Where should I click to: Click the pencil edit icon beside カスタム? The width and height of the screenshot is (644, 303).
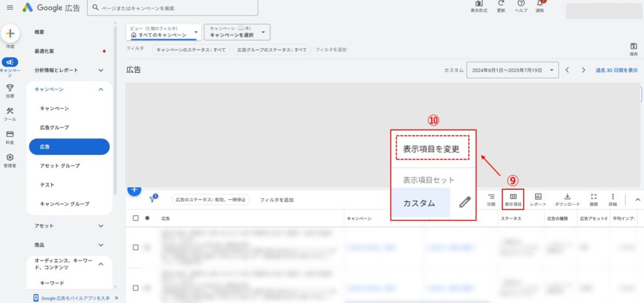click(x=465, y=203)
